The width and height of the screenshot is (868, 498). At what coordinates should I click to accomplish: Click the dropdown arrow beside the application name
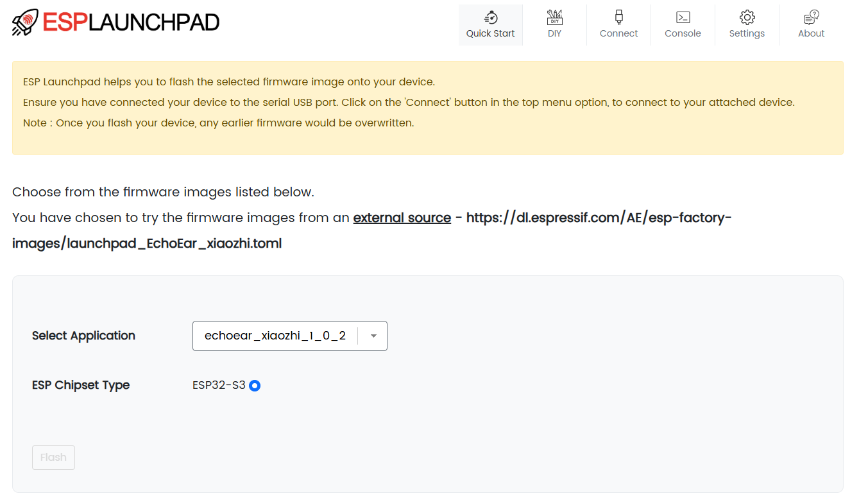tap(372, 336)
